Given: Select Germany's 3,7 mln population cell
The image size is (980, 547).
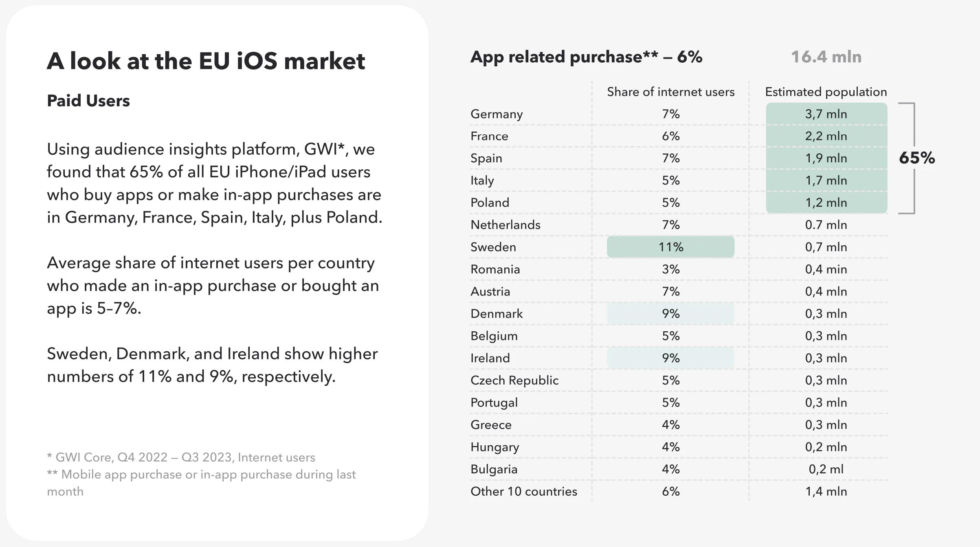Looking at the screenshot, I should 826,114.
